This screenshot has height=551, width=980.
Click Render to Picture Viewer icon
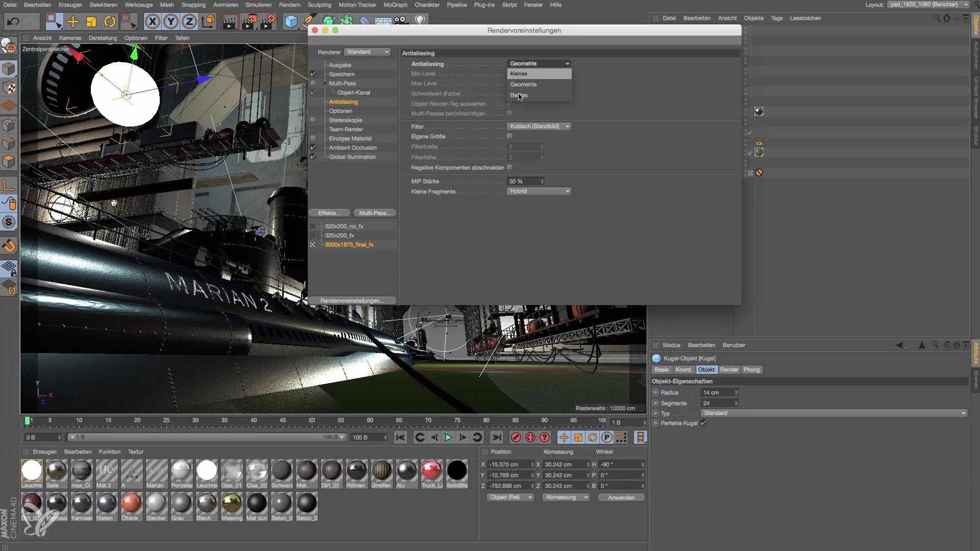coord(249,21)
